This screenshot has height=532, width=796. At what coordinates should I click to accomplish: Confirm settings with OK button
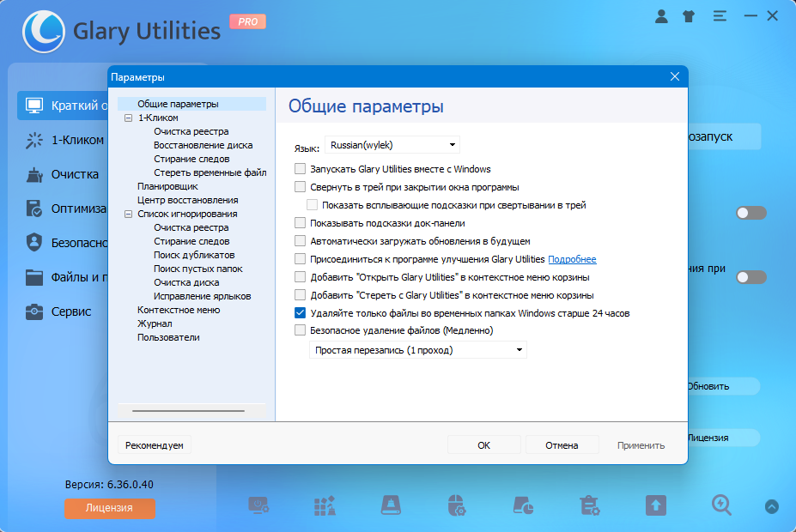coord(483,444)
